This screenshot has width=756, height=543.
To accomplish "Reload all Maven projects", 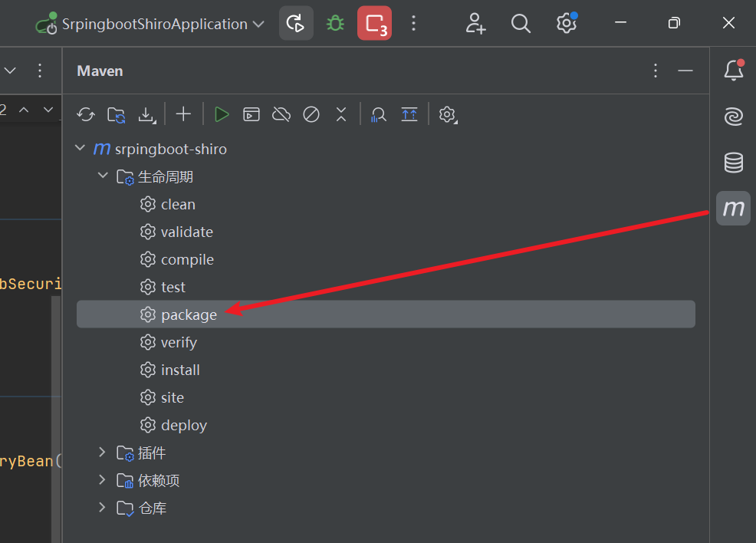I will point(86,115).
